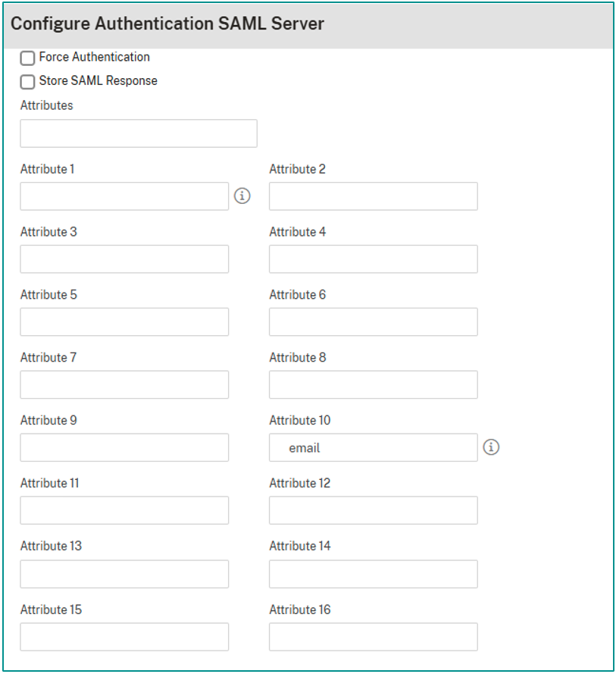Select the Attribute 1 input box
The height and width of the screenshot is (674, 616).
coord(124,196)
